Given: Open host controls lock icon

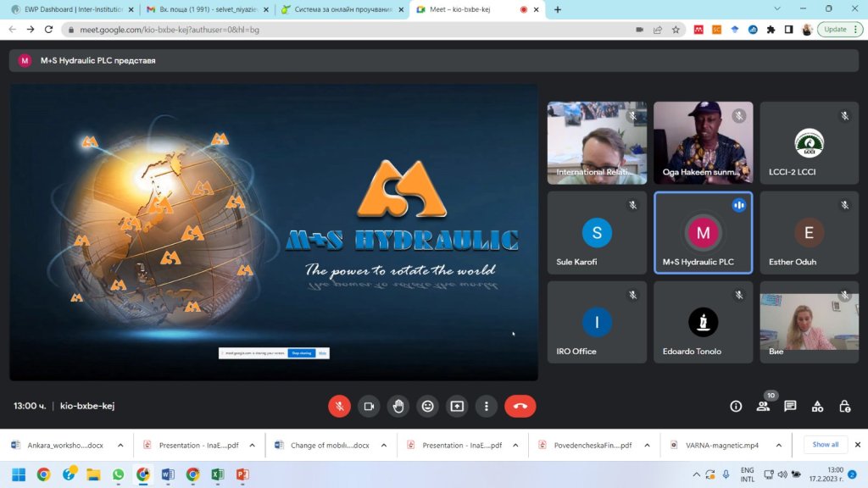Looking at the screenshot, I should click(x=844, y=406).
